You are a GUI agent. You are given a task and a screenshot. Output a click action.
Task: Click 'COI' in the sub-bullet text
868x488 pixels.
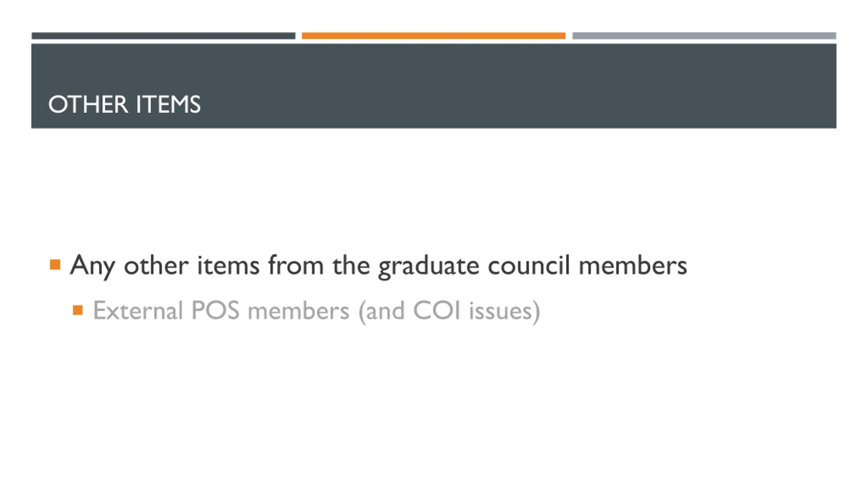pos(437,310)
